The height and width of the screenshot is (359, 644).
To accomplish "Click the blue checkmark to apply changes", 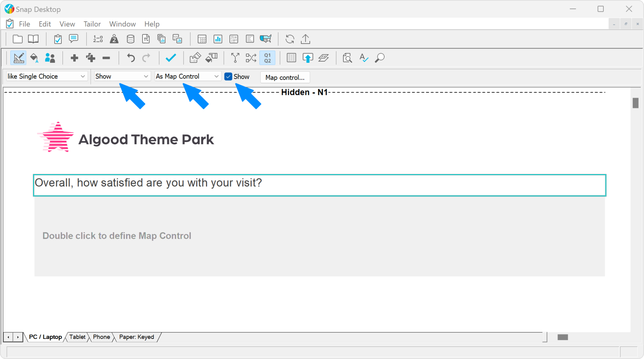I will coord(171,58).
